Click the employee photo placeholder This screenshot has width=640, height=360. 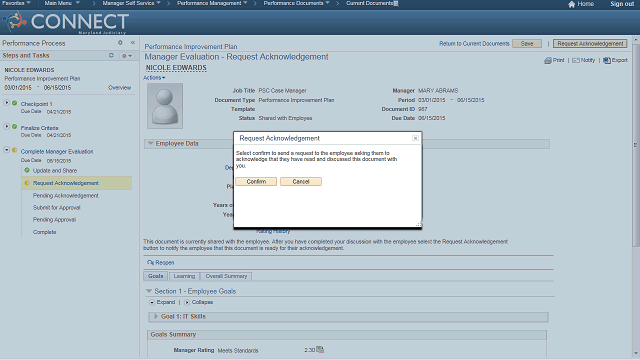tap(165, 106)
